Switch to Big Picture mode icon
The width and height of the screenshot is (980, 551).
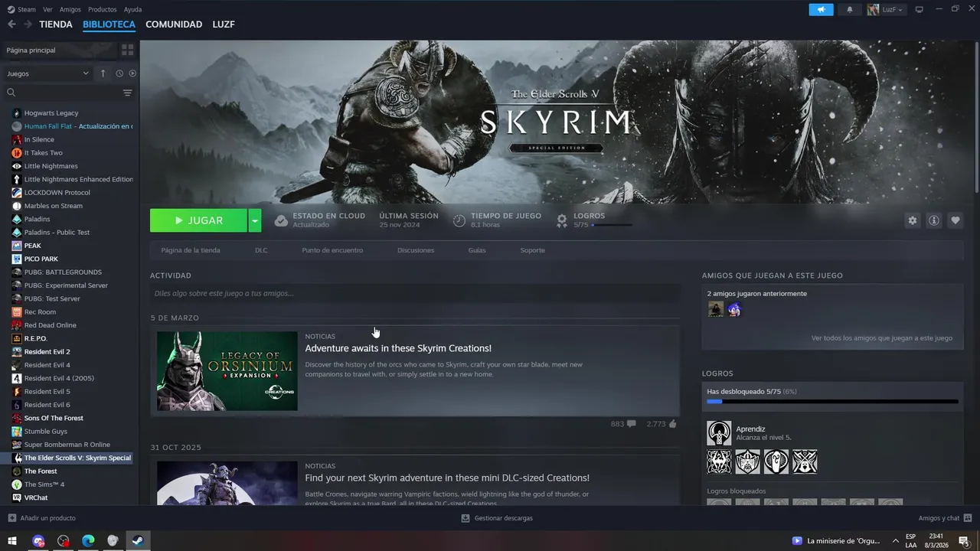click(x=920, y=9)
